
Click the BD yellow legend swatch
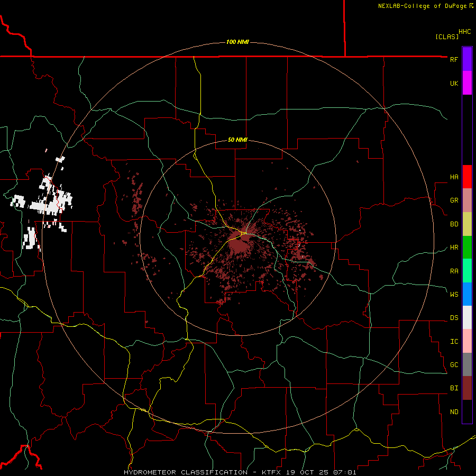[467, 224]
